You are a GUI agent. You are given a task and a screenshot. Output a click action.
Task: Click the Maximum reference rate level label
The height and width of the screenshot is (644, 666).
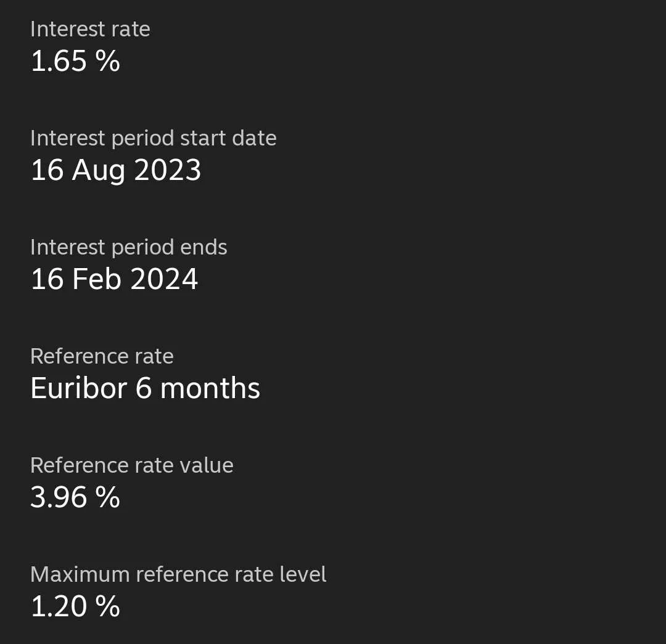point(178,574)
